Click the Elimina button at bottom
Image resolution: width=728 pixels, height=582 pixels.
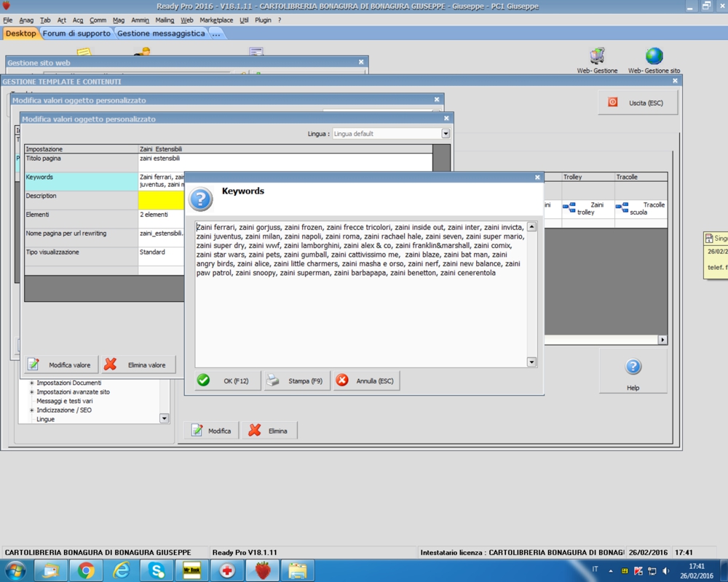pyautogui.click(x=269, y=431)
